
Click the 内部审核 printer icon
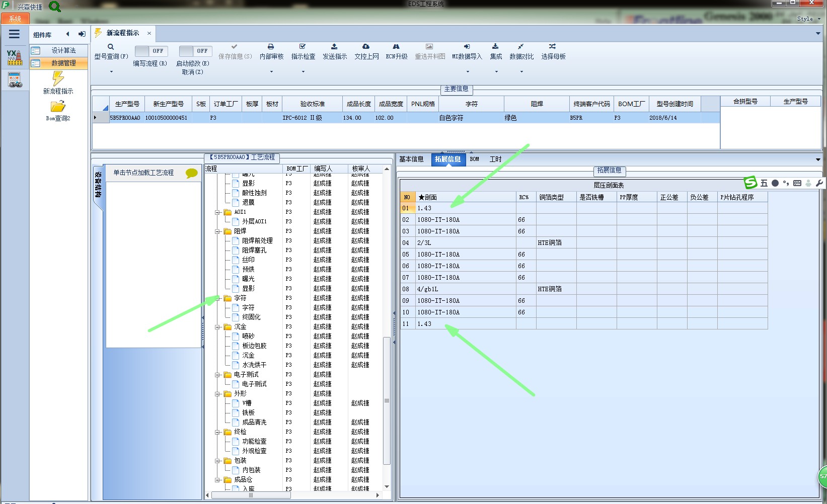pos(271,47)
